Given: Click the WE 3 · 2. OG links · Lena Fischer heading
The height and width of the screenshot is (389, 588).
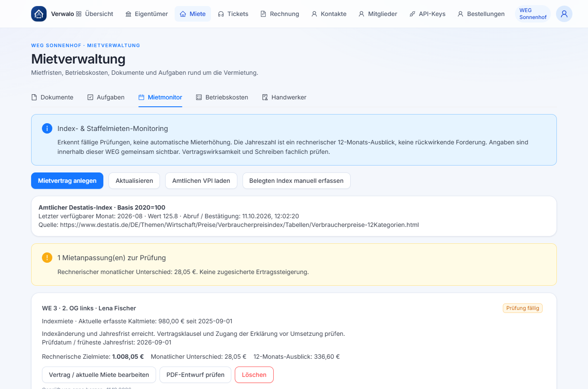Looking at the screenshot, I should point(89,308).
